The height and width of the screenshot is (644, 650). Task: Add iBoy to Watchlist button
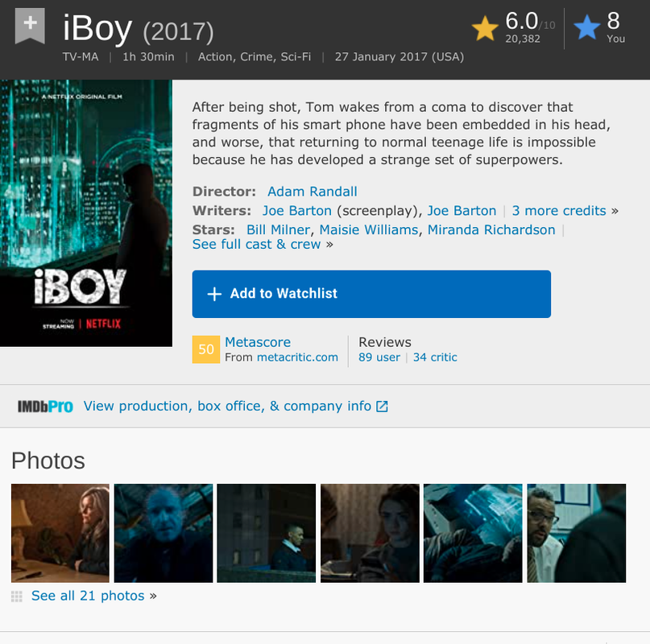click(371, 295)
